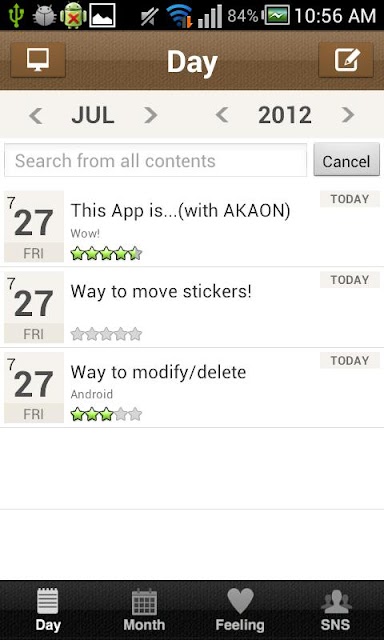Image resolution: width=384 pixels, height=640 pixels.
Task: Tap the Wi-Fi icon in status bar
Action: [x=180, y=16]
